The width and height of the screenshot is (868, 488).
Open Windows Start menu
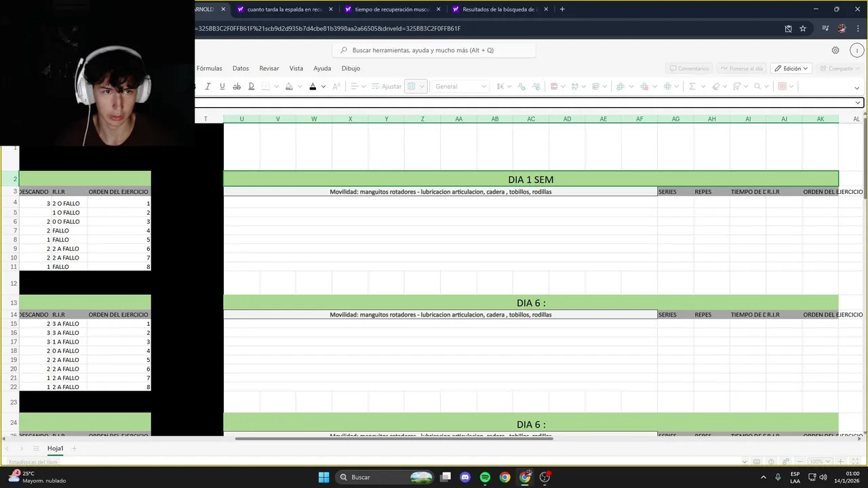coord(323,477)
